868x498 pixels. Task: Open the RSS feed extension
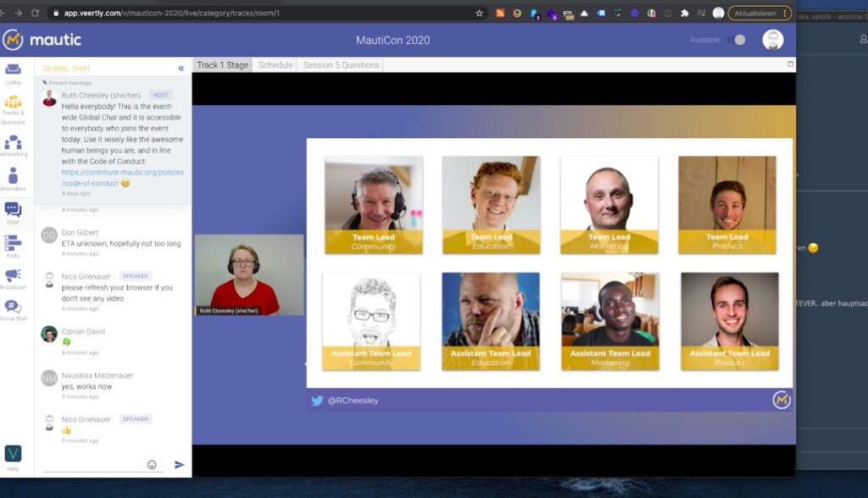500,13
